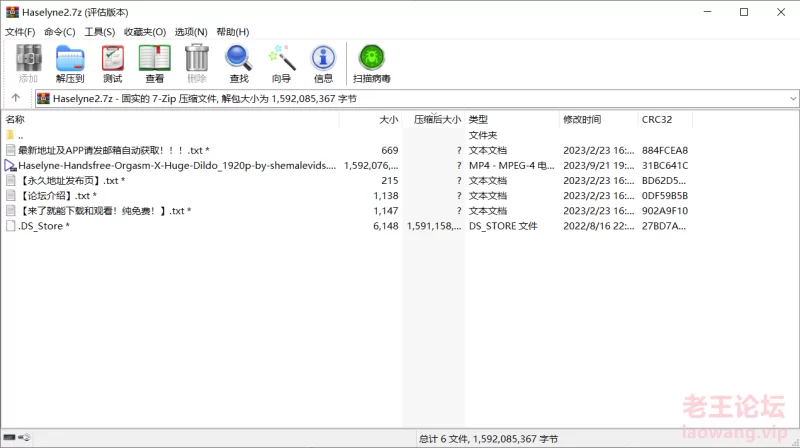Open the Favorites (收藏夹) menu
800x448 pixels.
145,32
